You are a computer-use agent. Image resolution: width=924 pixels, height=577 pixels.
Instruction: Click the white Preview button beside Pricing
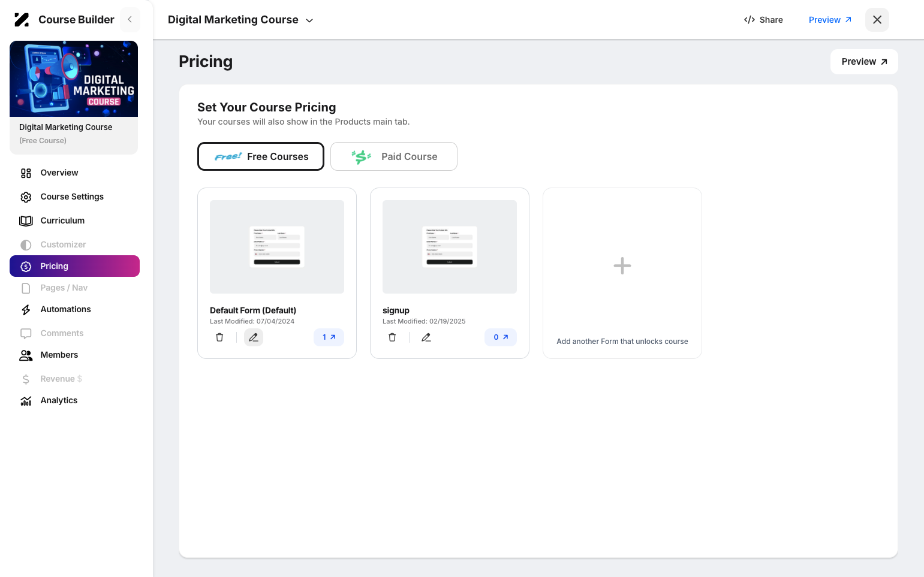tap(864, 62)
